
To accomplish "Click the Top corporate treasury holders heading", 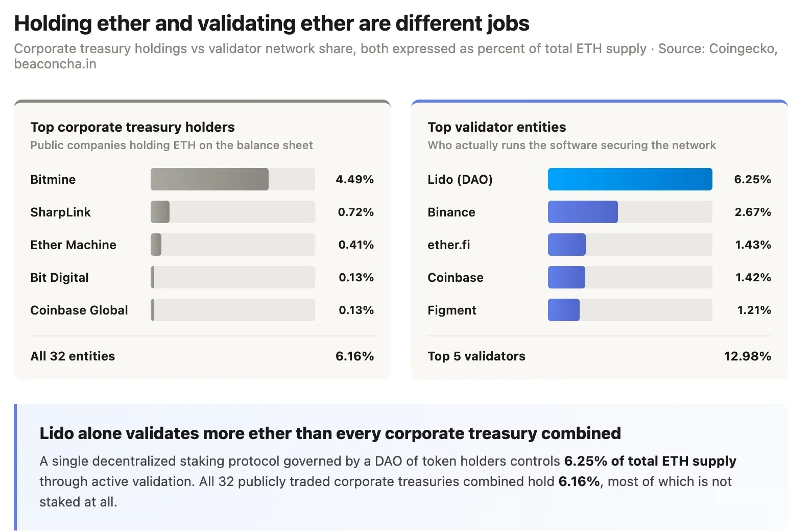I will pyautogui.click(x=132, y=127).
